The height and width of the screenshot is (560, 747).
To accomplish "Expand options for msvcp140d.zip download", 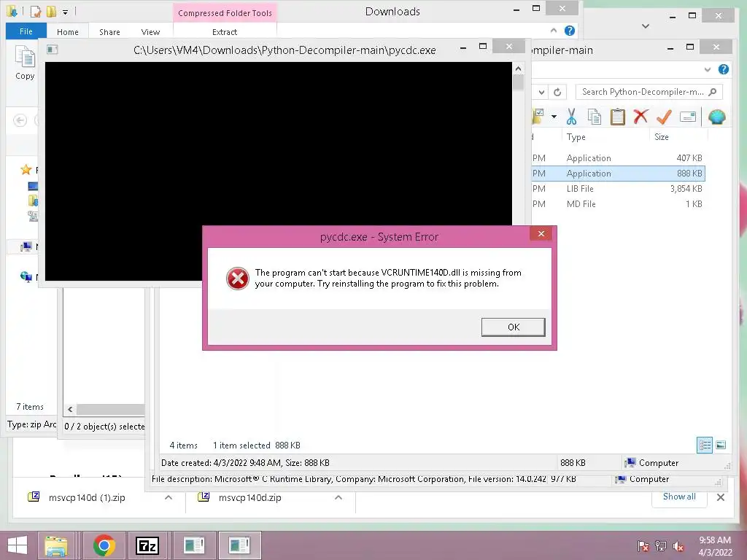I will tap(338, 497).
